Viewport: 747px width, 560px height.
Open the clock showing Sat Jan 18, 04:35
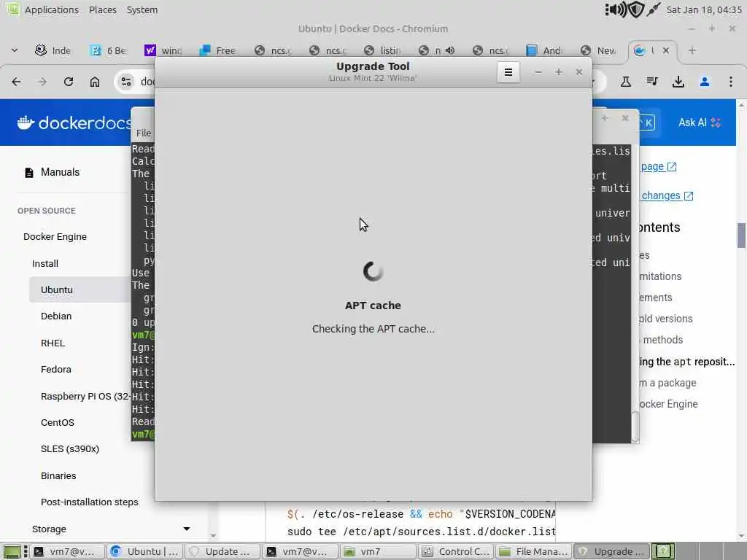pyautogui.click(x=704, y=9)
